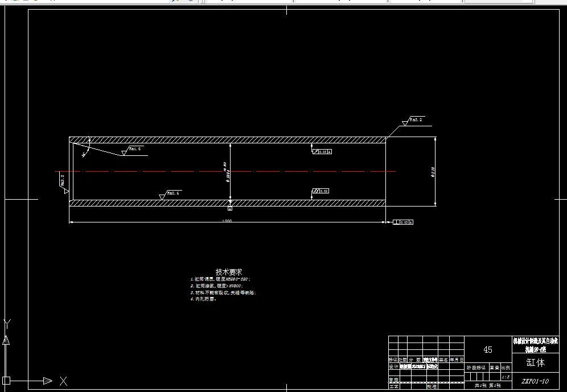Select the 1000 length dimension text
This screenshot has height=392, width=567.
[227, 221]
